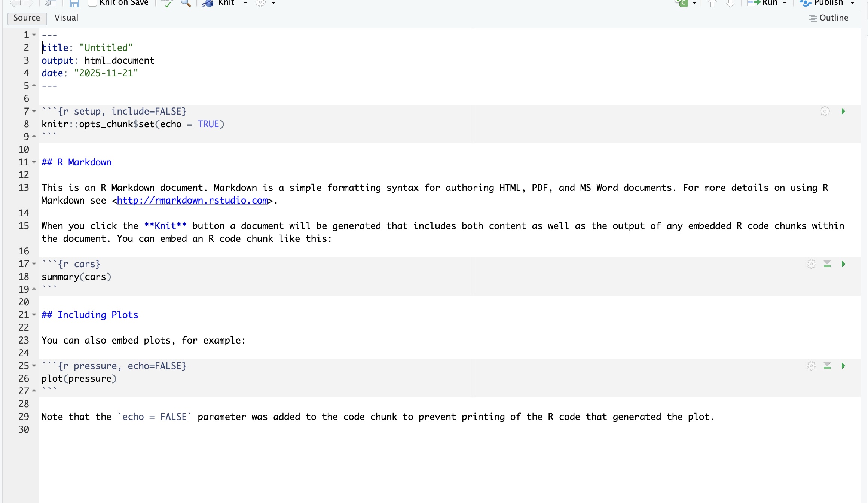
Task: Click the insert code chunk icon
Action: pos(683,3)
